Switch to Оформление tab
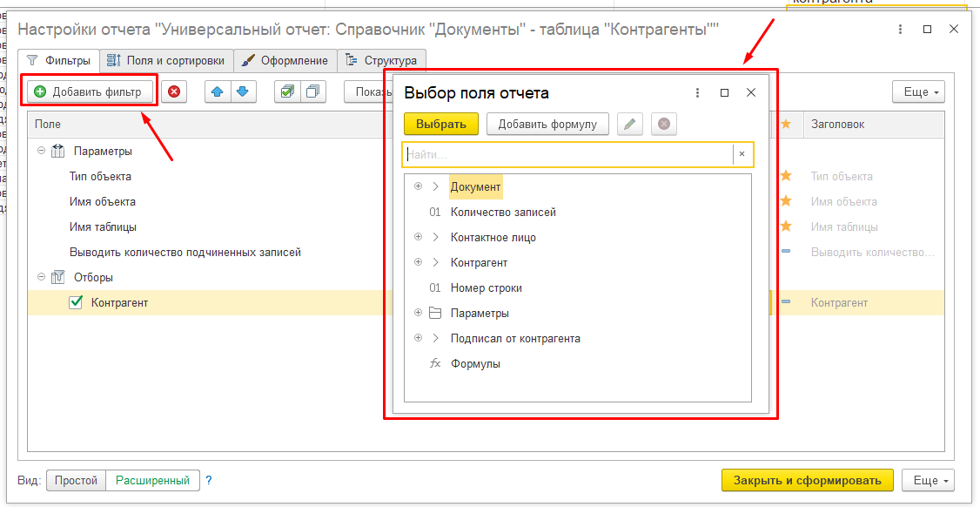Viewport: 980px width, 507px height. tap(285, 61)
